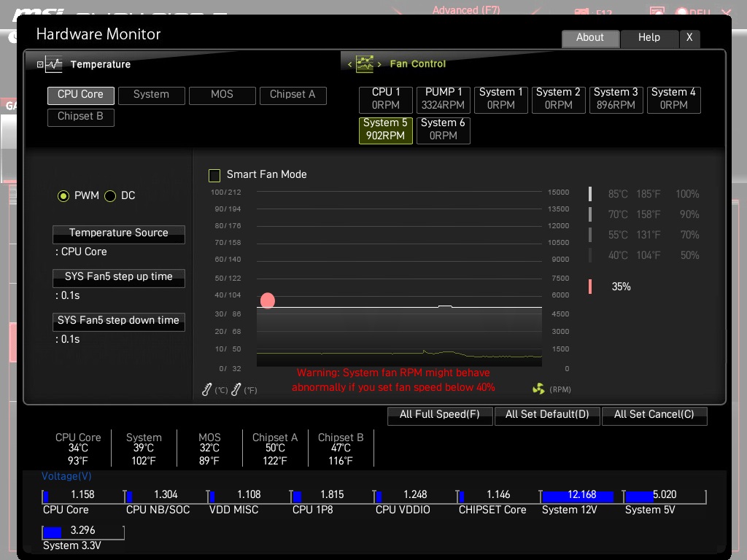Screen dimensions: 747x560
Task: Select the PUMP 1 fan tab
Action: click(x=444, y=98)
